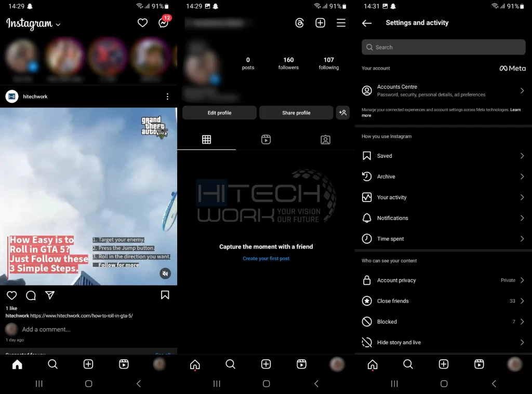Screen dimensions: 532x394
Task: Open profile avatar tab on feed screen
Action: click(x=159, y=364)
